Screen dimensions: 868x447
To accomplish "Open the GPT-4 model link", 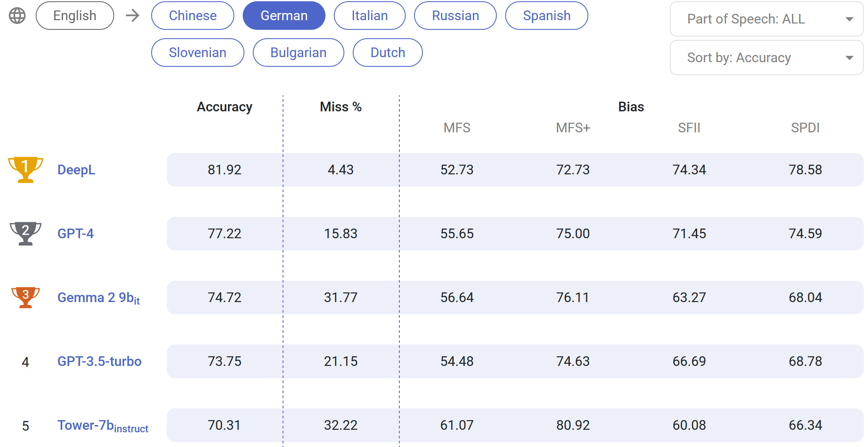I will (76, 234).
